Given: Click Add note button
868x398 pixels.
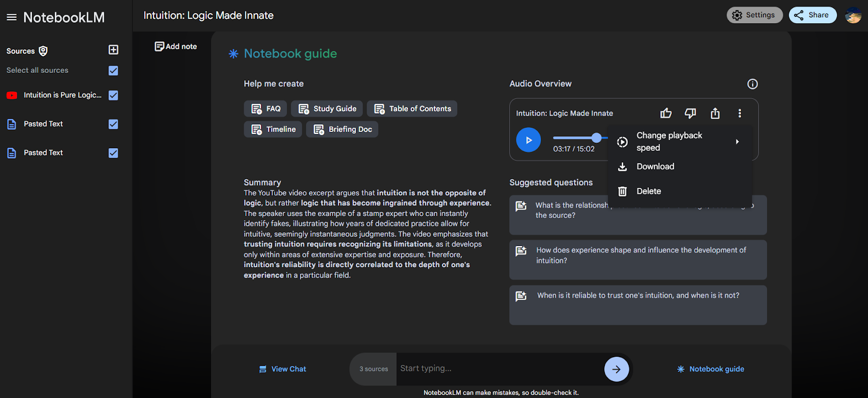Looking at the screenshot, I should click(176, 47).
